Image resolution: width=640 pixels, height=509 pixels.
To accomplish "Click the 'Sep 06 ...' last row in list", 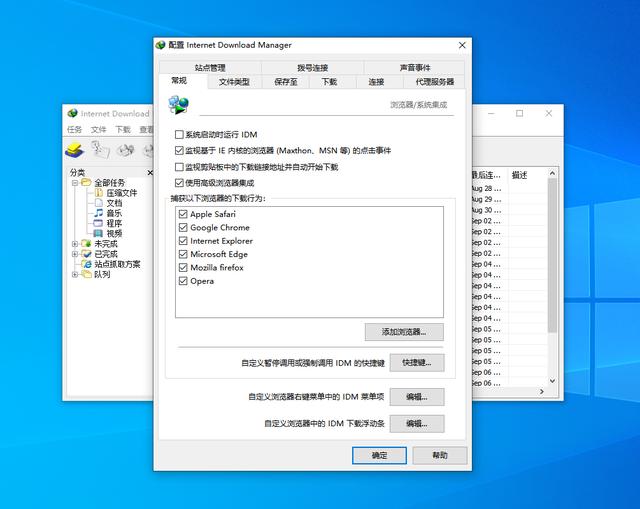I will point(509,383).
